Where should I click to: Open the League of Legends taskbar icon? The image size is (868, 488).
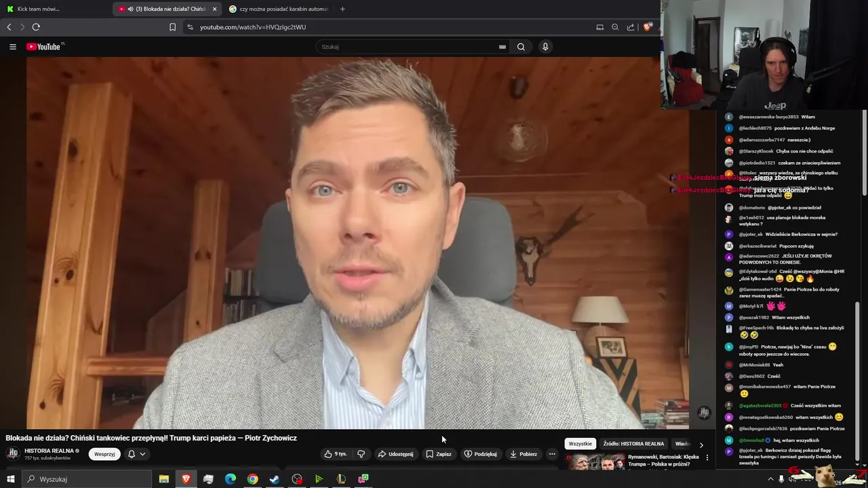[x=341, y=479]
